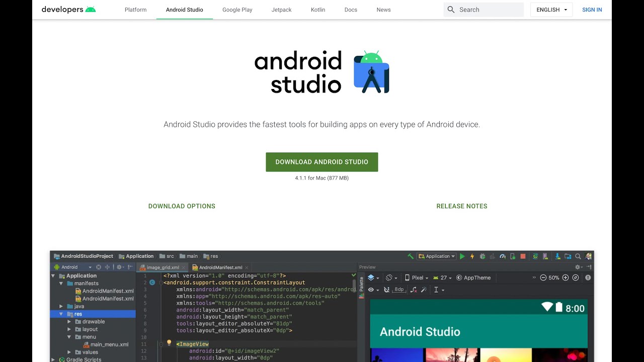Click the hammer build icon in IDE toolbar
Screen dimensions: 644x362
[x=411, y=256]
